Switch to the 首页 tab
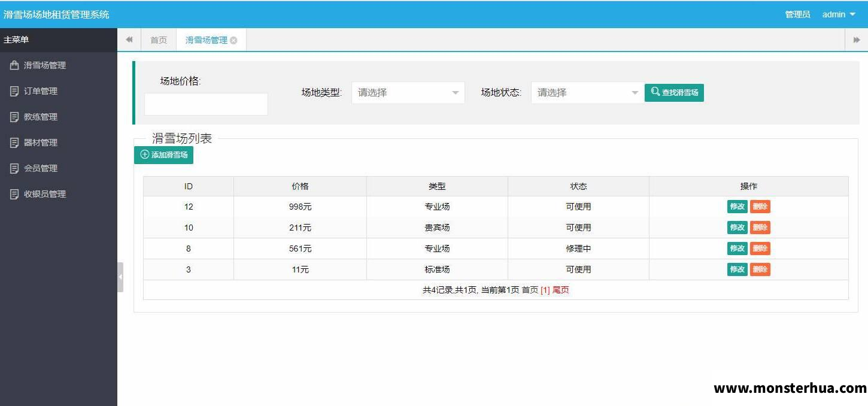The height and width of the screenshot is (406, 868). click(x=159, y=40)
